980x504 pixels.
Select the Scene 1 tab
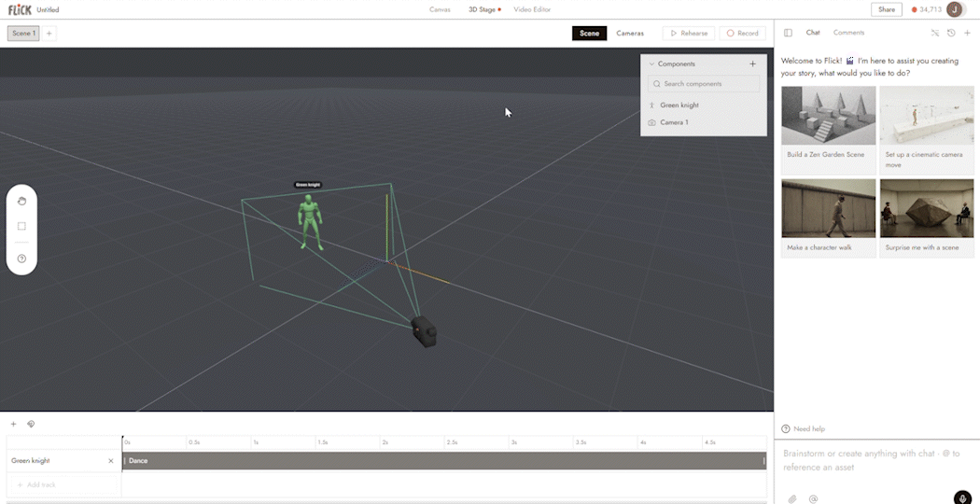point(23,34)
